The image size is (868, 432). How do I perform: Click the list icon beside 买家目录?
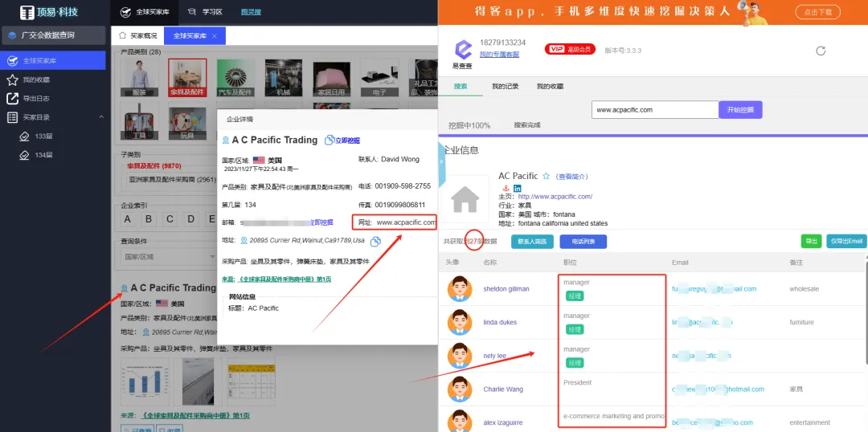12,117
